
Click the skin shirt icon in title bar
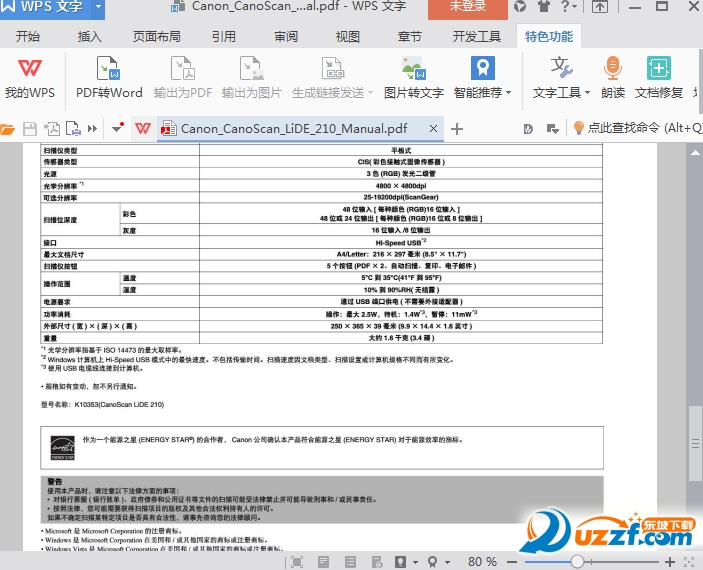[x=544, y=6]
